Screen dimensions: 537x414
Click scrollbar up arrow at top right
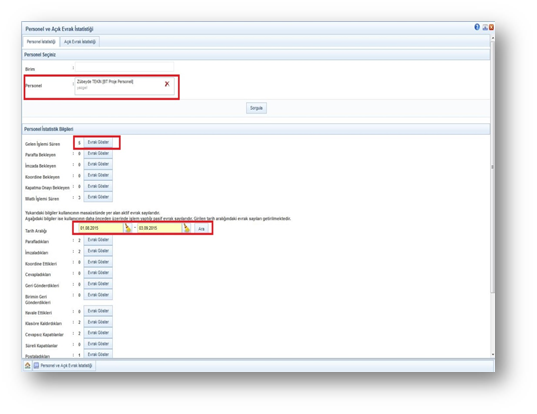pos(492,38)
